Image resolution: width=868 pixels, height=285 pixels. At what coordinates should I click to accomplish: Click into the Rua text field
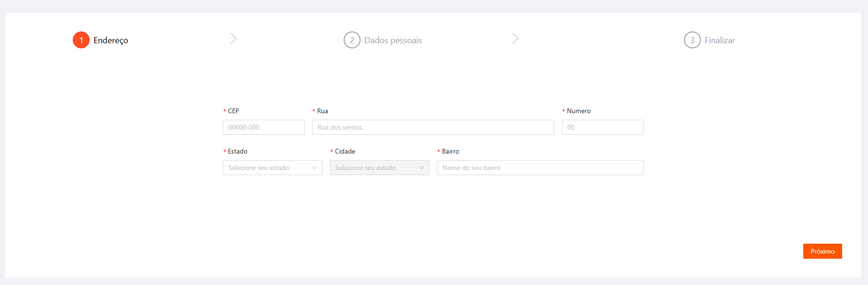coord(433,127)
